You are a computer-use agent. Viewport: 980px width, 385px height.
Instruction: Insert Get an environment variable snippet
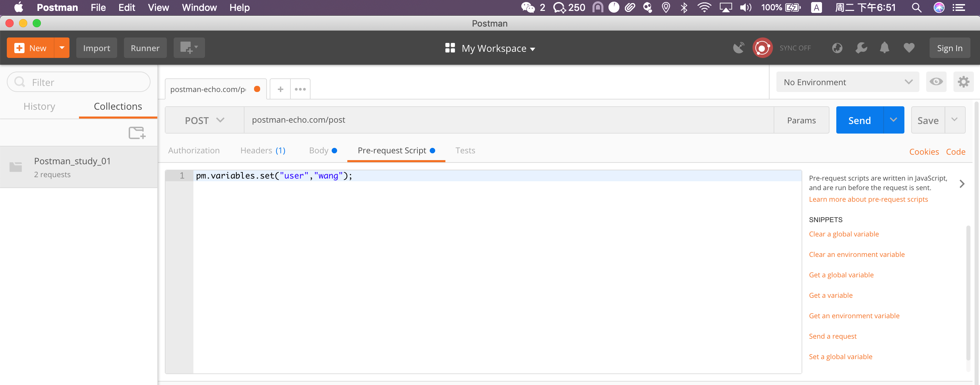[x=854, y=316]
